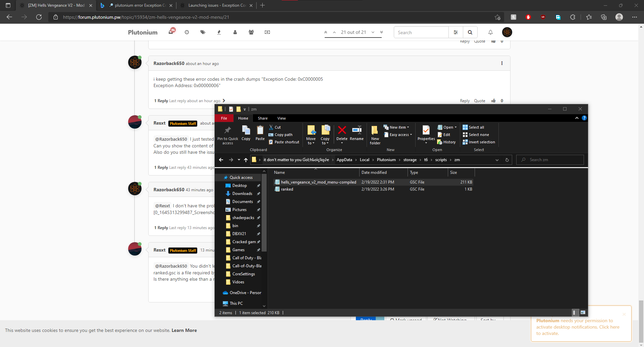This screenshot has width=644, height=347.
Task: Click forum search magnifier button
Action: pyautogui.click(x=470, y=32)
